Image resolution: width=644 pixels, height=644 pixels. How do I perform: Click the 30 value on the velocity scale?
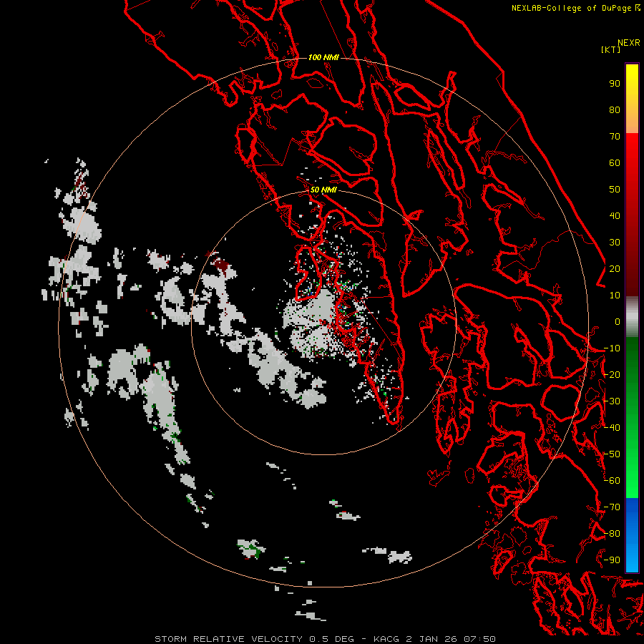point(615,243)
